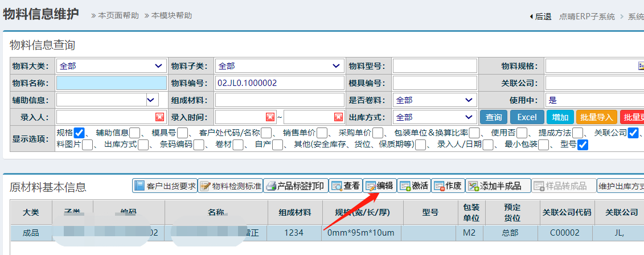Open 本模块帮助 module help link
The height and width of the screenshot is (255, 644).
[168, 16]
